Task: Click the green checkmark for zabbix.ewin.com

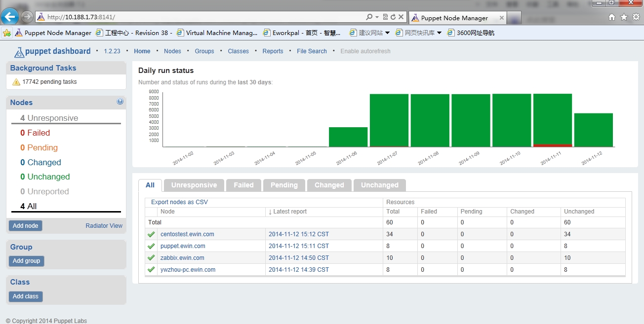Action: pyautogui.click(x=151, y=258)
